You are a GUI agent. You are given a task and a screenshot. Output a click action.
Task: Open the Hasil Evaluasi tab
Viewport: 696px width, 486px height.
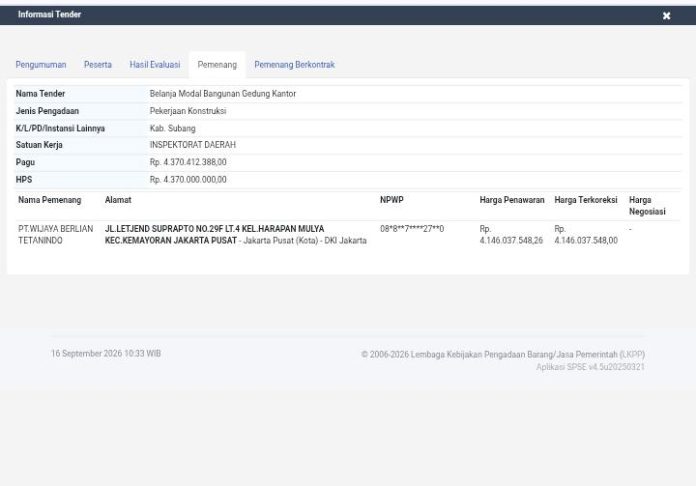coord(155,65)
